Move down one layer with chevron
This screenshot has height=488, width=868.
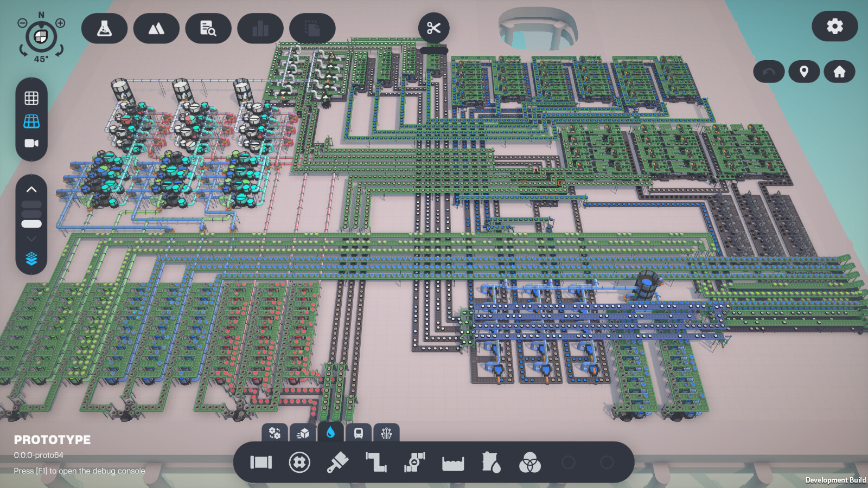pyautogui.click(x=31, y=239)
